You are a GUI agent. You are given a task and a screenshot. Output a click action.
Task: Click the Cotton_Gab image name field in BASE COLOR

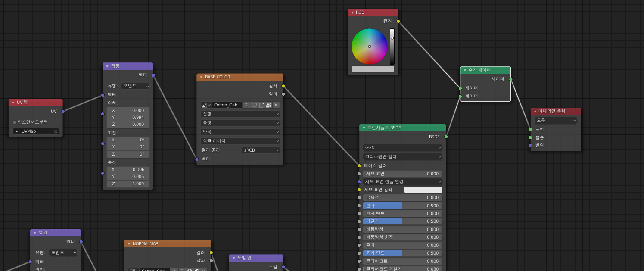click(227, 105)
